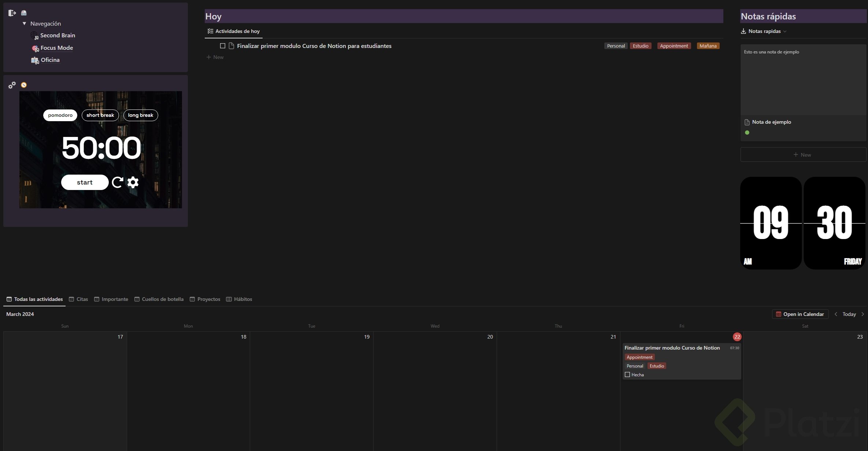The height and width of the screenshot is (451, 868).
Task: Go to next calendar period arrow
Action: [x=863, y=314]
